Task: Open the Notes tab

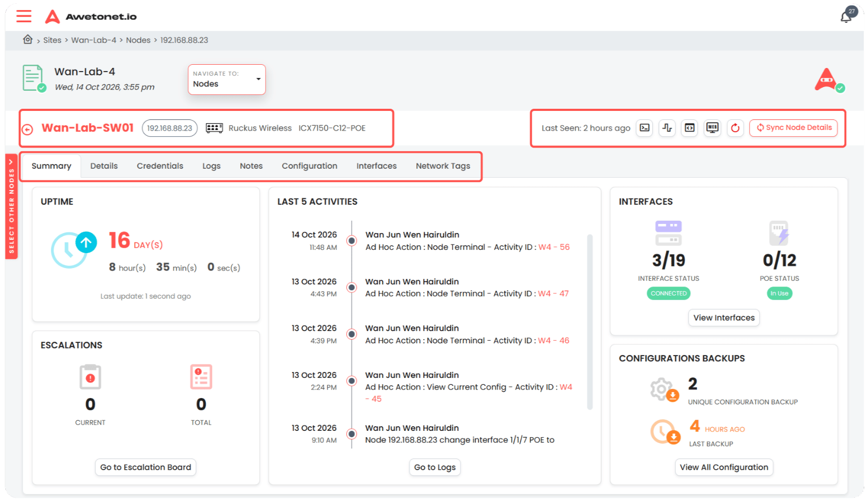Action: click(251, 166)
